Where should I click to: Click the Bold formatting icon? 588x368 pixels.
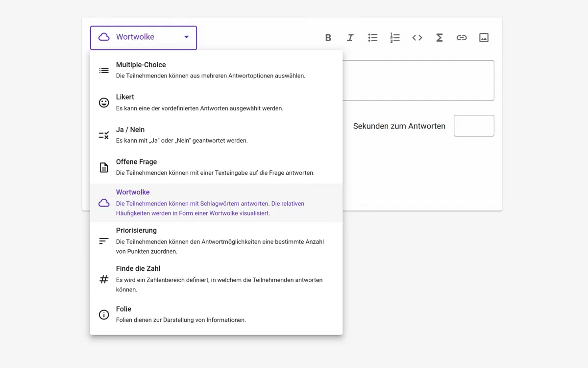pos(328,38)
